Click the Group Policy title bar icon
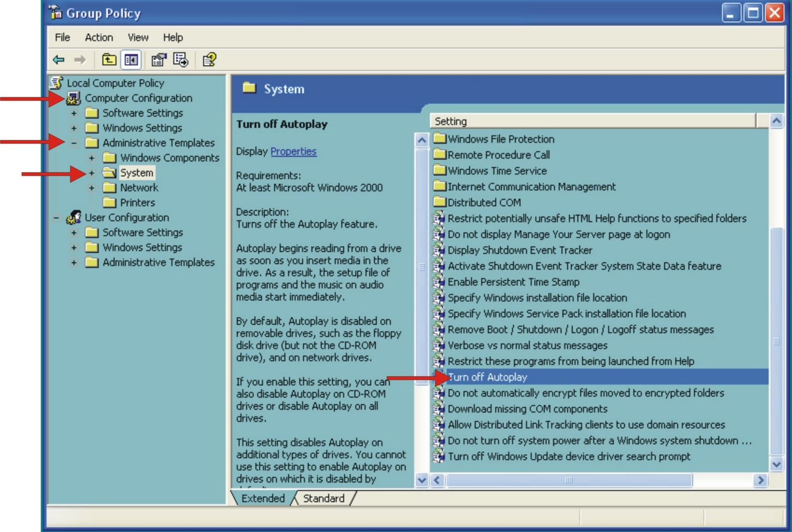The image size is (792, 532). pyautogui.click(x=56, y=12)
